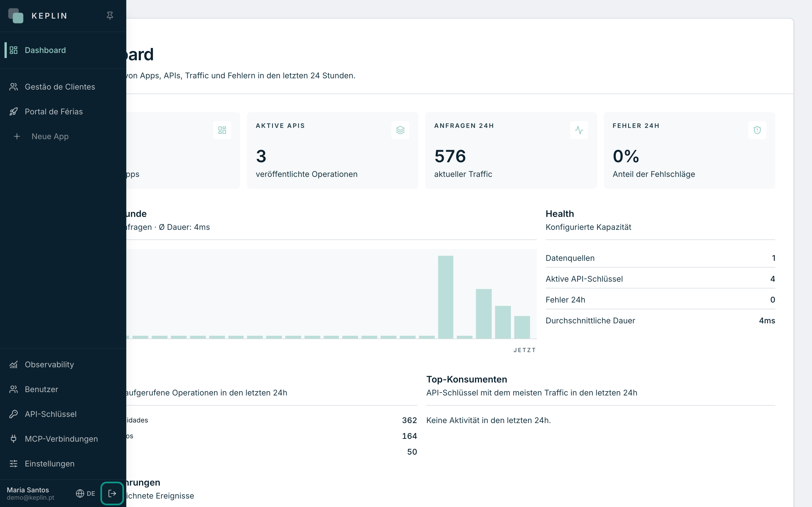Click the key icon for API-Schlüssel
The height and width of the screenshot is (507, 812).
(14, 414)
